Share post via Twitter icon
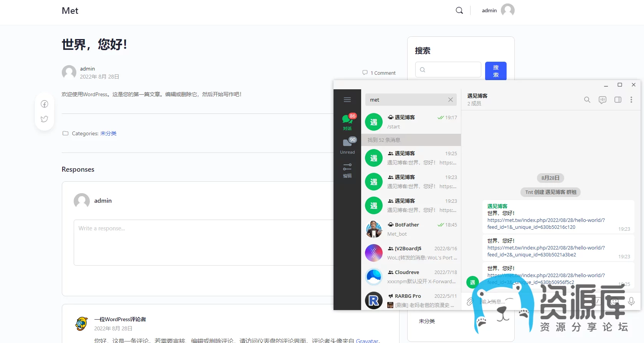The height and width of the screenshot is (343, 644). [x=45, y=119]
